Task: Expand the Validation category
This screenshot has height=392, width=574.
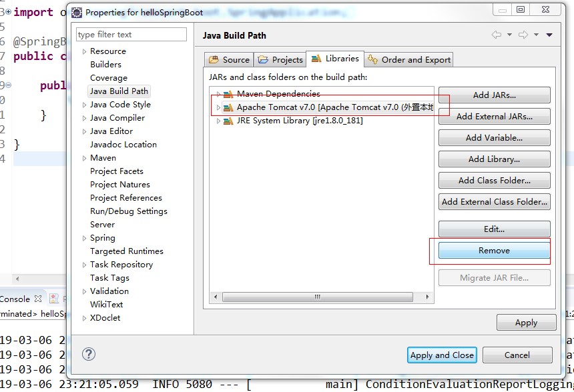Action: [x=84, y=291]
